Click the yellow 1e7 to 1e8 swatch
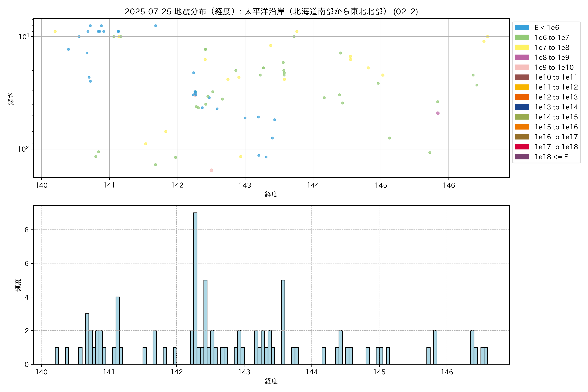This screenshot has width=588, height=392. [522, 48]
